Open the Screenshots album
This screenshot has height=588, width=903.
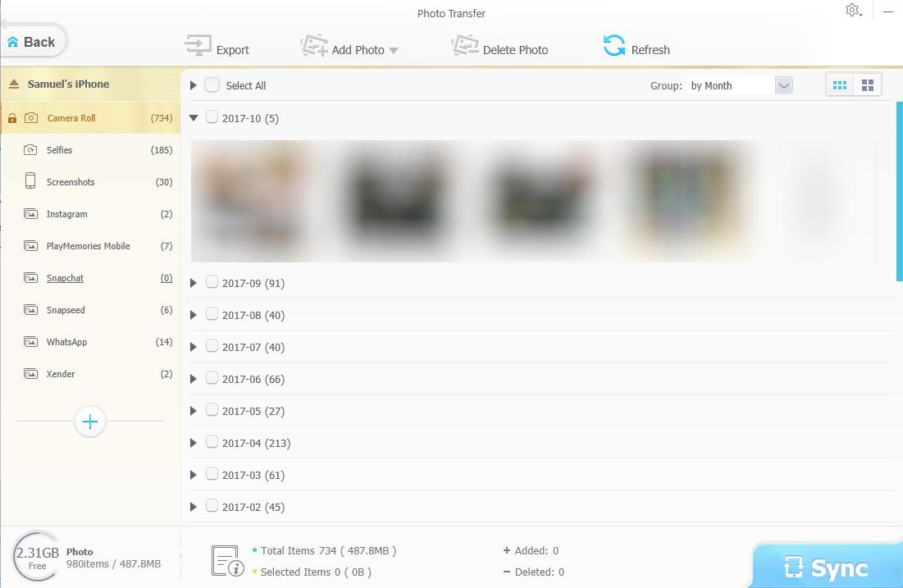click(x=90, y=181)
